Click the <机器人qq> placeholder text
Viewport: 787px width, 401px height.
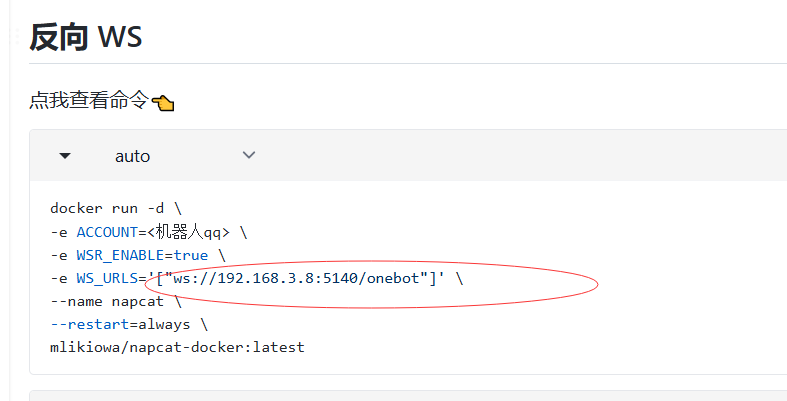[x=188, y=232]
